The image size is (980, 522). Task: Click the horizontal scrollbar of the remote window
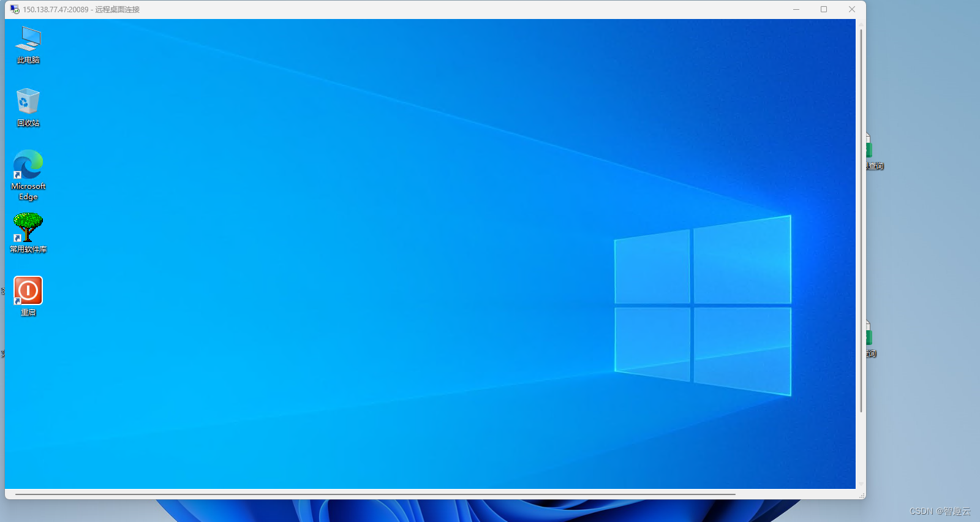(x=375, y=494)
